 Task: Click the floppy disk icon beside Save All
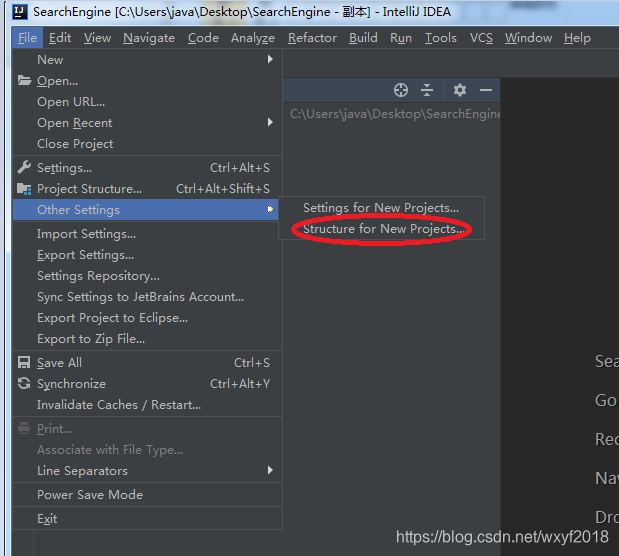tap(24, 363)
